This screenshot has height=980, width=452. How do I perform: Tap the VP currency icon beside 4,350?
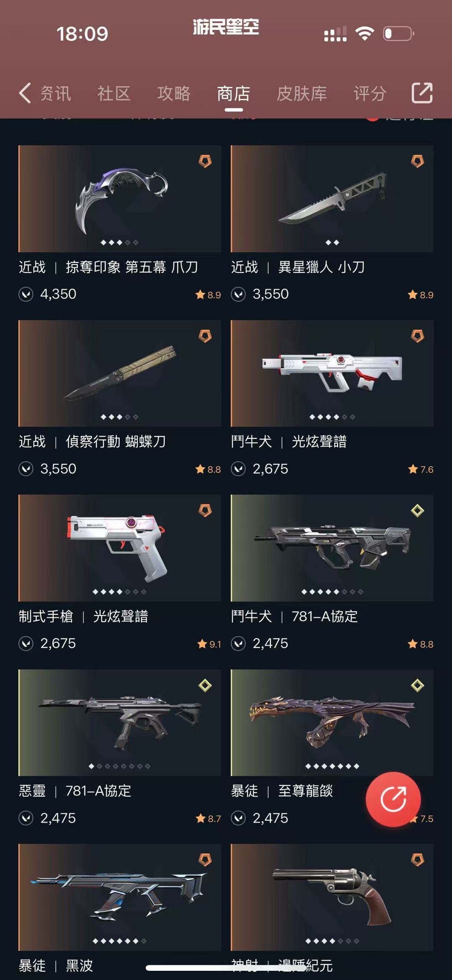coord(26,294)
